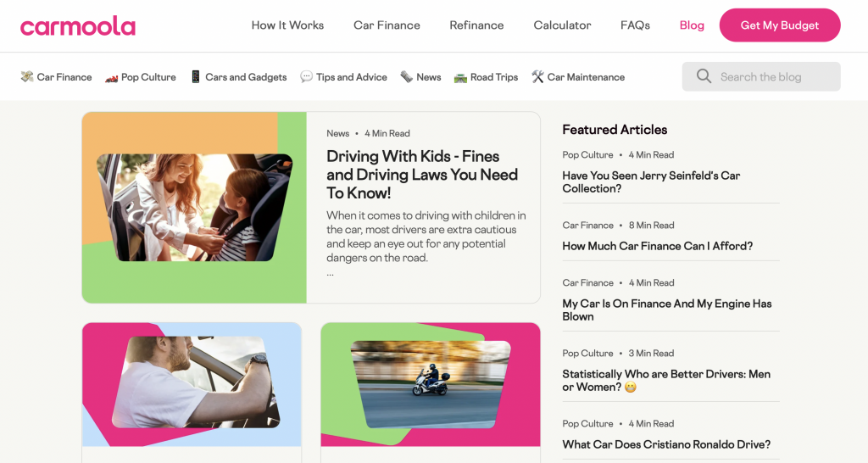Click the carmoola logo

(78, 25)
